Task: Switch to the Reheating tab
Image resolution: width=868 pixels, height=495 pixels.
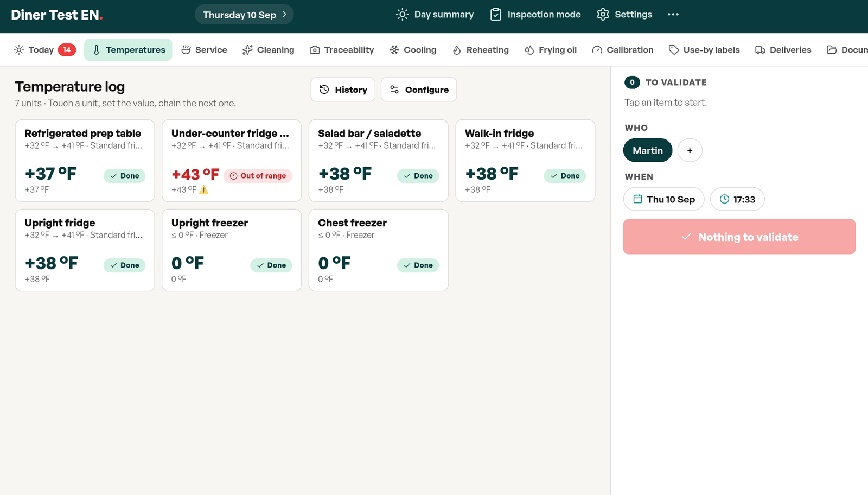Action: 481,50
